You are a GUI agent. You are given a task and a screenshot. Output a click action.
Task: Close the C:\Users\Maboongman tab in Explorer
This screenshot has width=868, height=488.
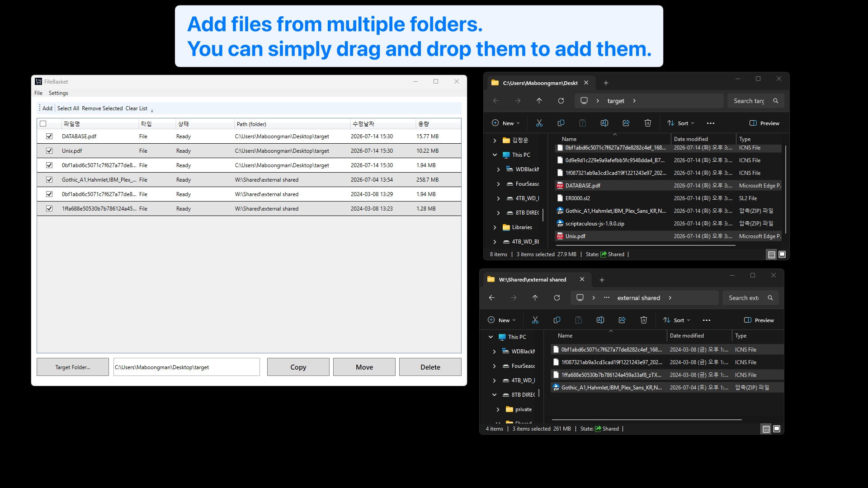click(586, 83)
